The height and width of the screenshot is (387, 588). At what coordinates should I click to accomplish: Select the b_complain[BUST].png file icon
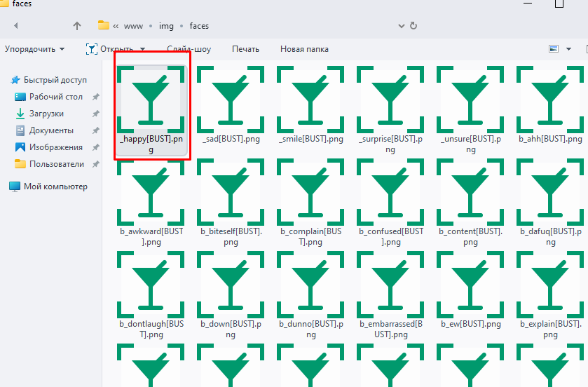pyautogui.click(x=310, y=192)
